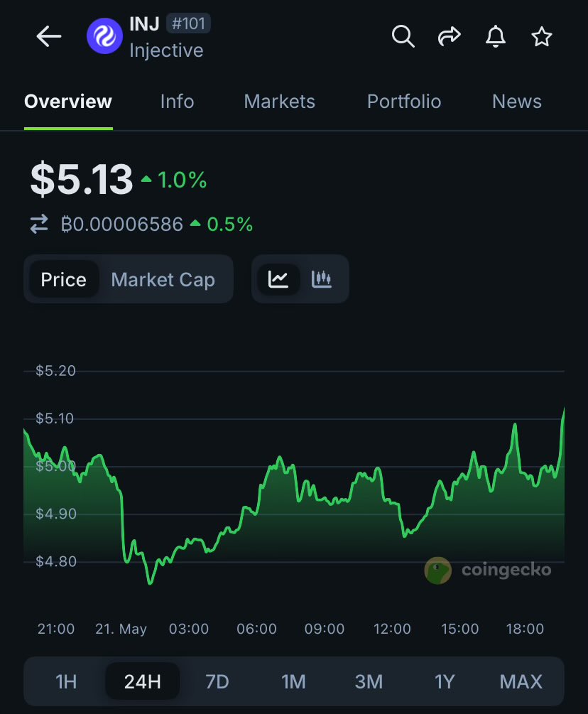Tap the back arrow icon

coord(49,36)
